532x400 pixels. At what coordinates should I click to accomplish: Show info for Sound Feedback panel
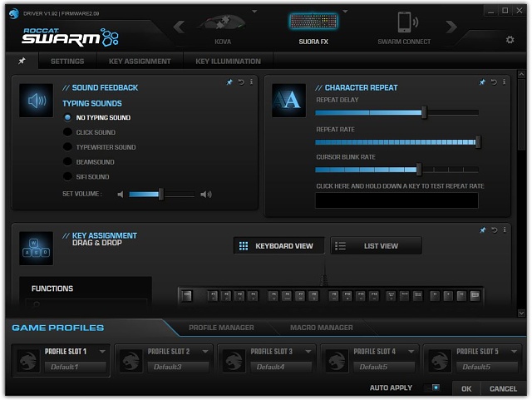pos(251,81)
